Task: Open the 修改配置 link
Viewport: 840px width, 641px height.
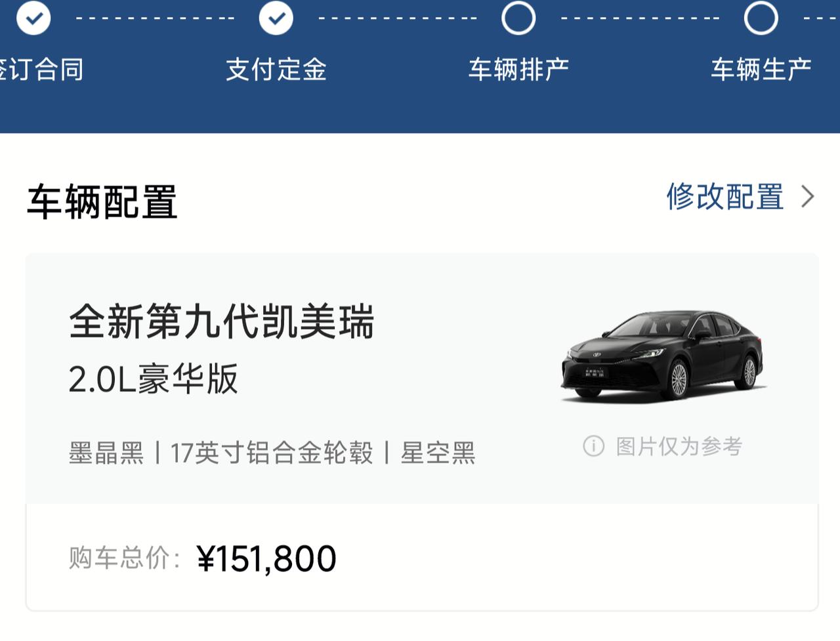Action: [x=725, y=196]
